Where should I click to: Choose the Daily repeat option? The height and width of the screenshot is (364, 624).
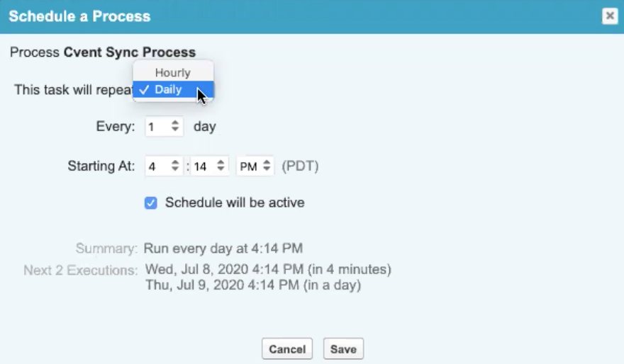click(x=169, y=90)
